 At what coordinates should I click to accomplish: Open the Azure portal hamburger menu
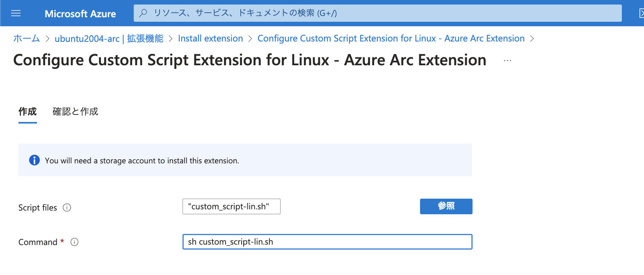click(16, 14)
